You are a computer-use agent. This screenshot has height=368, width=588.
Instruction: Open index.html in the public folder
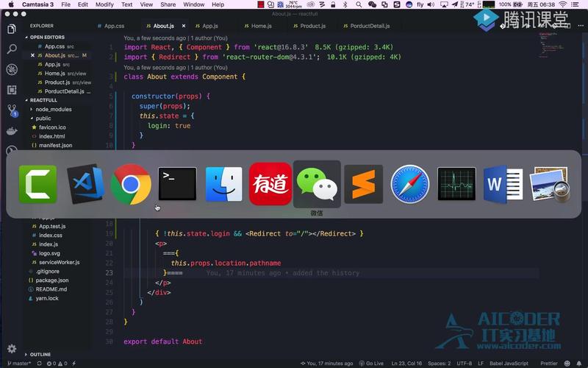tap(51, 136)
